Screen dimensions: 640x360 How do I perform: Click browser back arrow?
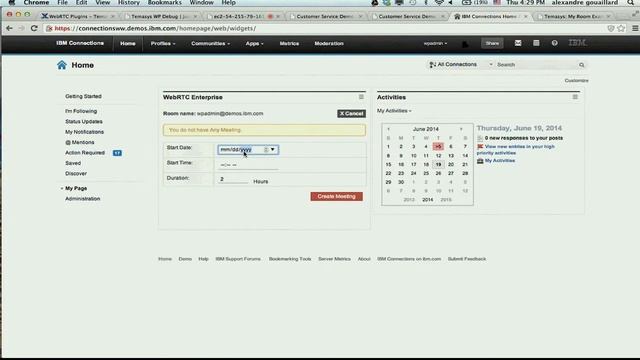click(x=9, y=28)
